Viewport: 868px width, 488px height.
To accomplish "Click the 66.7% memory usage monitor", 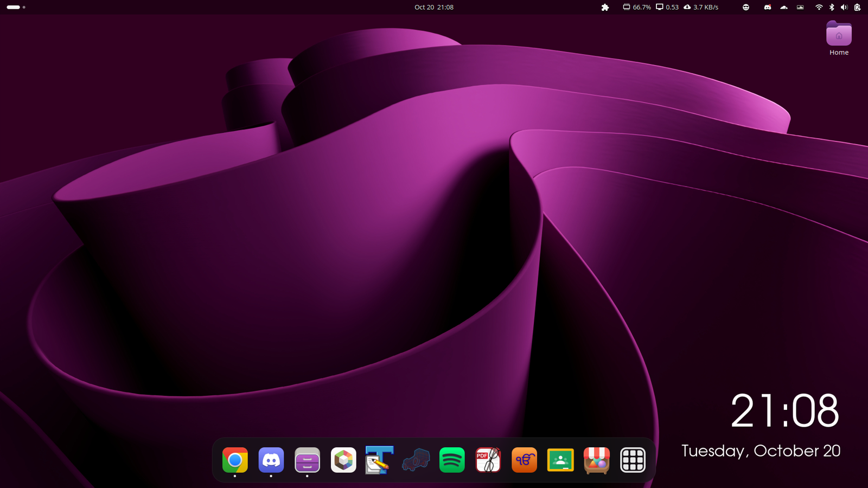I will click(637, 7).
